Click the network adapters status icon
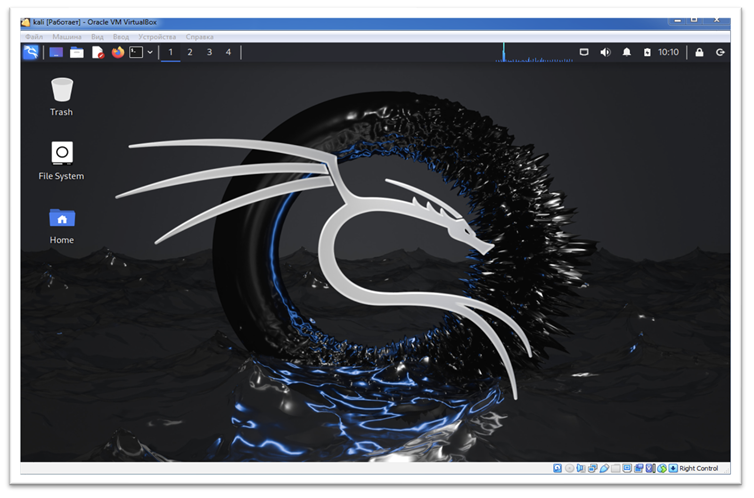Image resolution: width=754 pixels, height=498 pixels. (x=592, y=468)
